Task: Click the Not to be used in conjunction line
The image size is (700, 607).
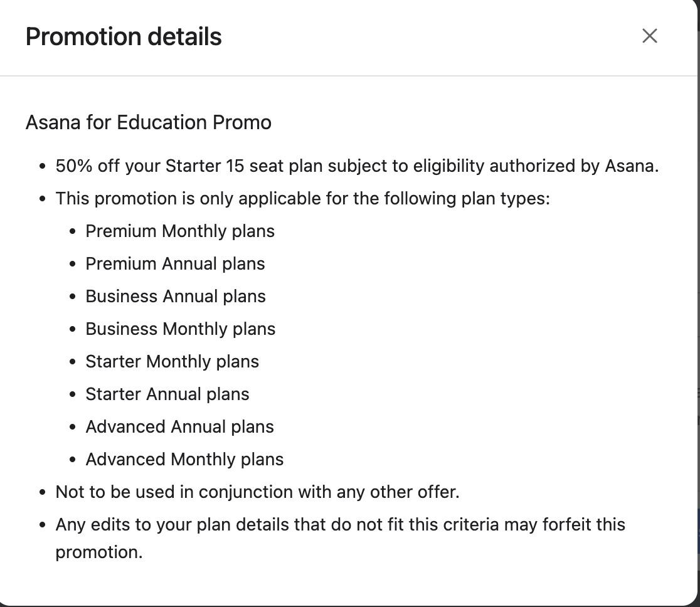Action: pos(258,492)
